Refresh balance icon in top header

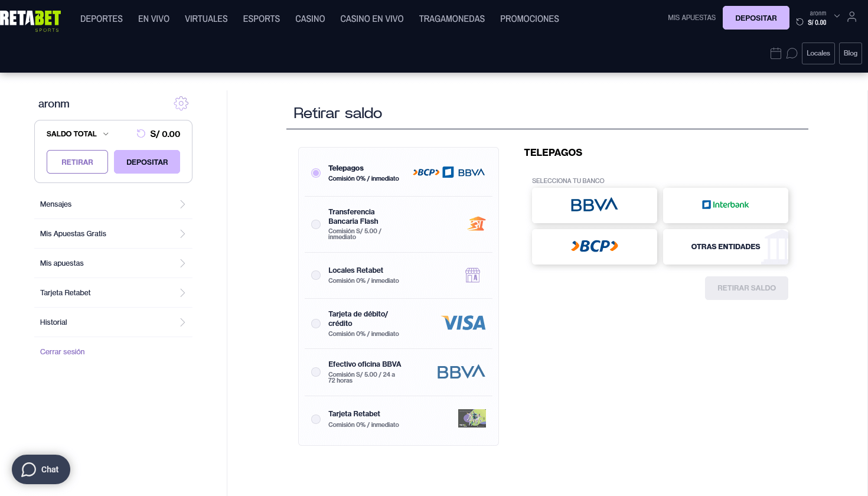pyautogui.click(x=800, y=22)
